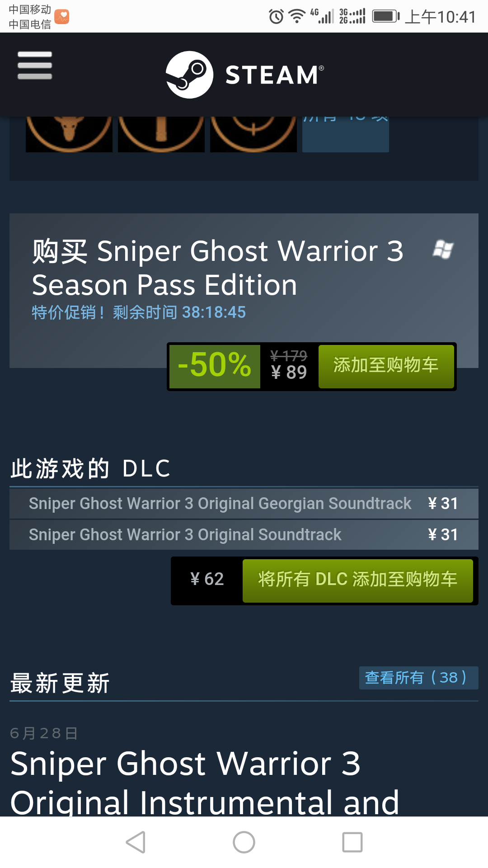Viewport: 488px width, 868px height.
Task: Open Original Soundtrack DLC entry
Action: (244, 534)
